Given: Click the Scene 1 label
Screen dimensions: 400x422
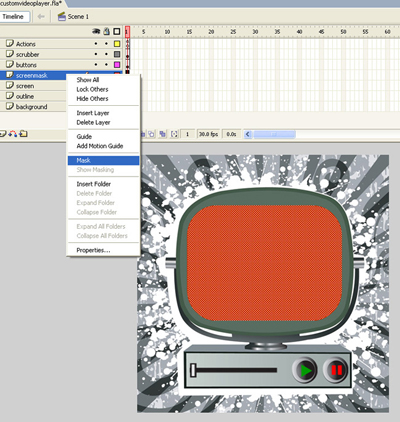Looking at the screenshot, I should pyautogui.click(x=78, y=16).
